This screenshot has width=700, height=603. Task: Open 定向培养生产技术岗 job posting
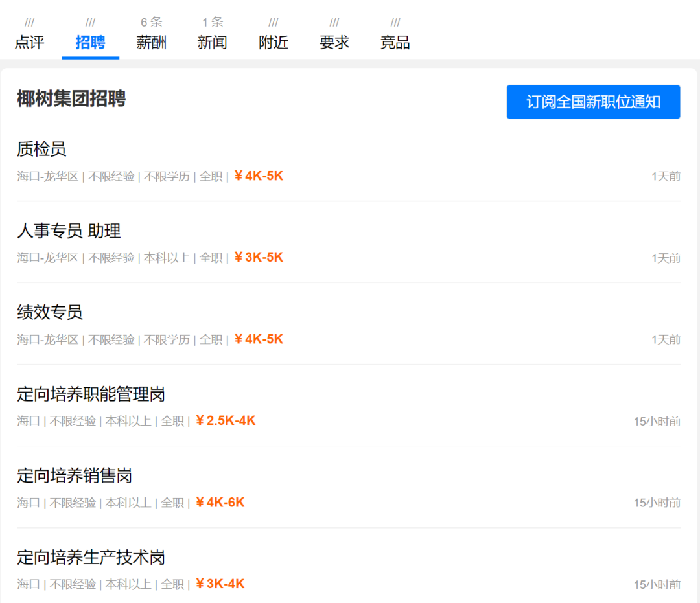pos(91,558)
